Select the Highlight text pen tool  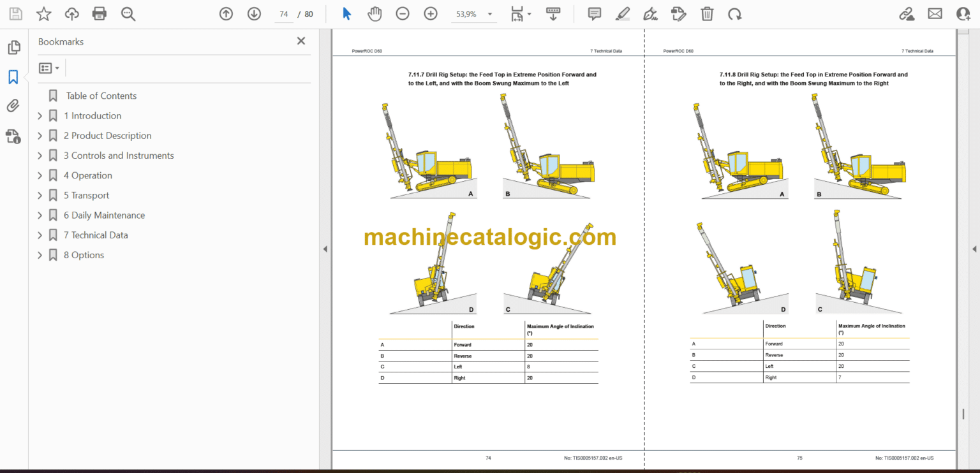click(x=623, y=14)
